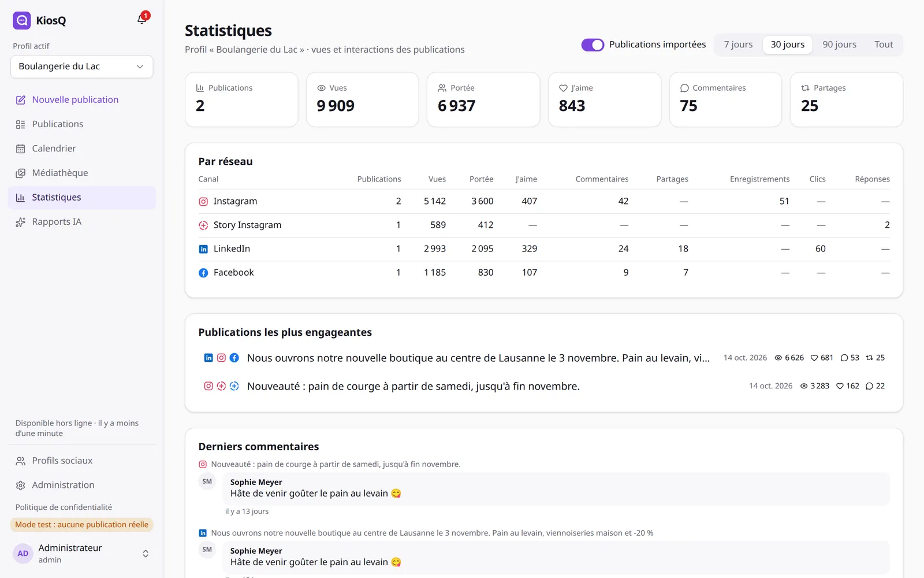The width and height of the screenshot is (924, 578).
Task: Open the Rapports IA page
Action: tap(82, 222)
